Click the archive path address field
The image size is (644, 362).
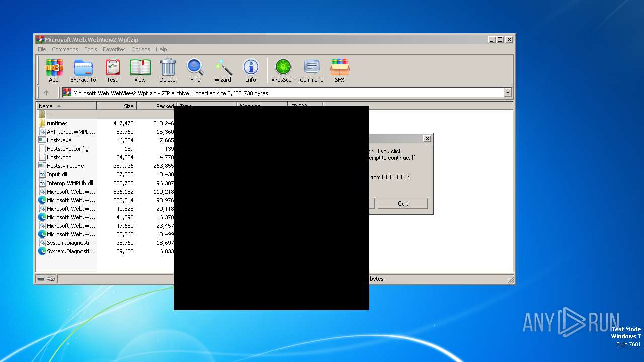tap(287, 93)
